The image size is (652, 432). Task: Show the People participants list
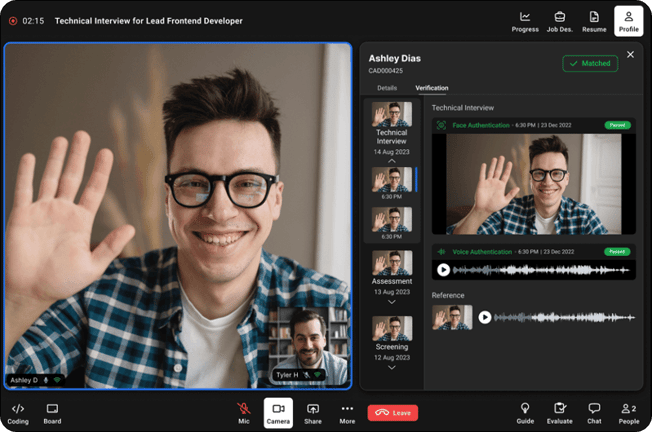coord(628,409)
